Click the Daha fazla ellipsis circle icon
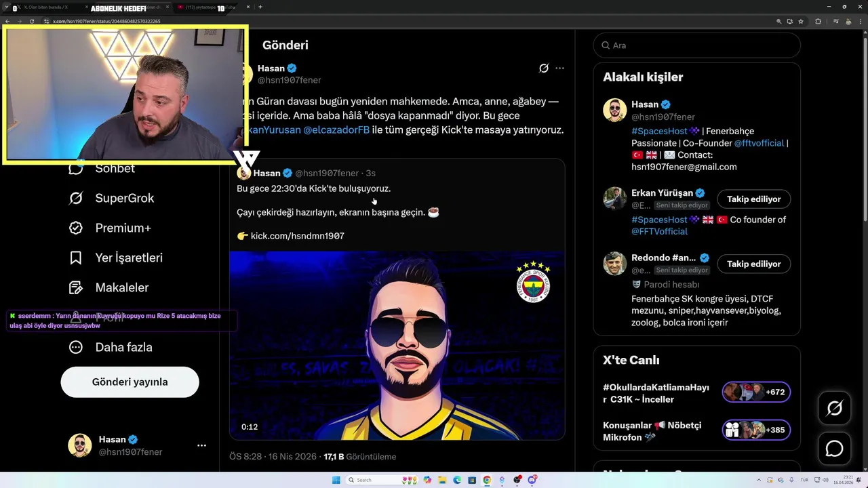 76,347
